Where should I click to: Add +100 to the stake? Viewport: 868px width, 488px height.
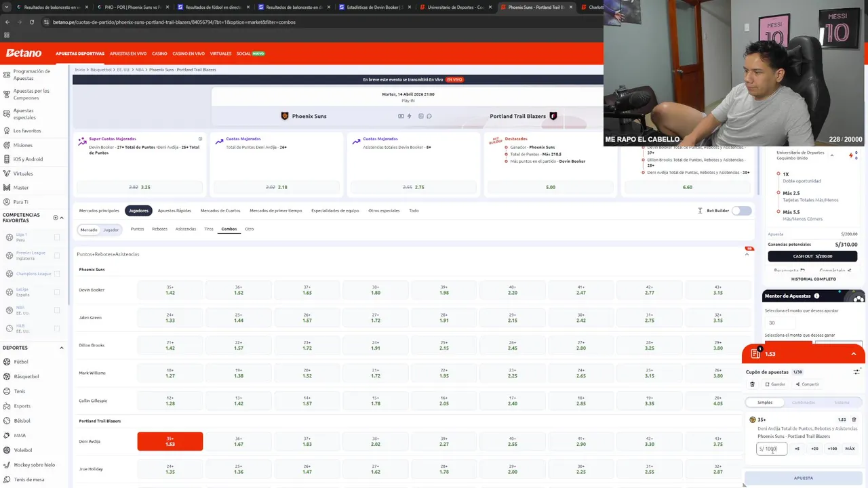pyautogui.click(x=832, y=449)
